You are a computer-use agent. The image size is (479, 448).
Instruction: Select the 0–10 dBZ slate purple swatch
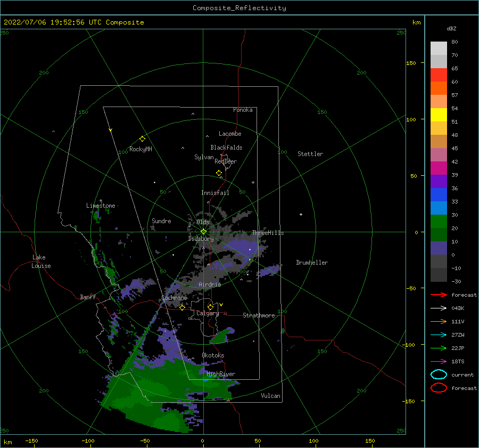pyautogui.click(x=439, y=248)
